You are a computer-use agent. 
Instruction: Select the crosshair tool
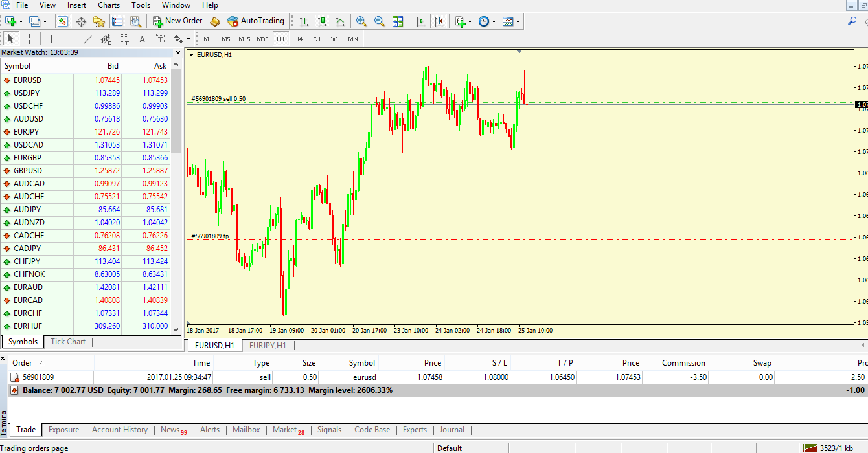pyautogui.click(x=30, y=38)
